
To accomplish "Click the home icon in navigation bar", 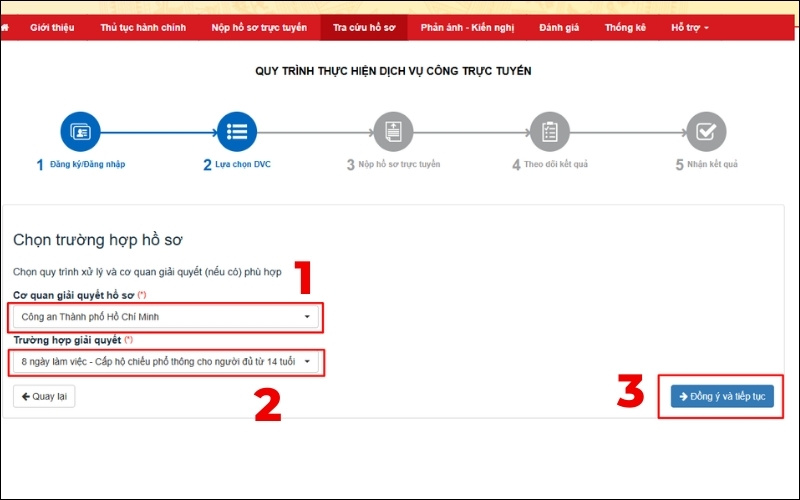I will 5,27.
